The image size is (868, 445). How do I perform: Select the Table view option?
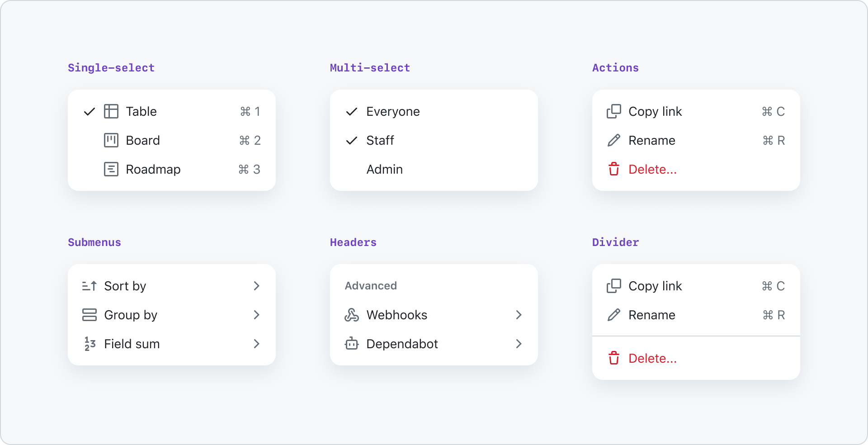coord(172,111)
